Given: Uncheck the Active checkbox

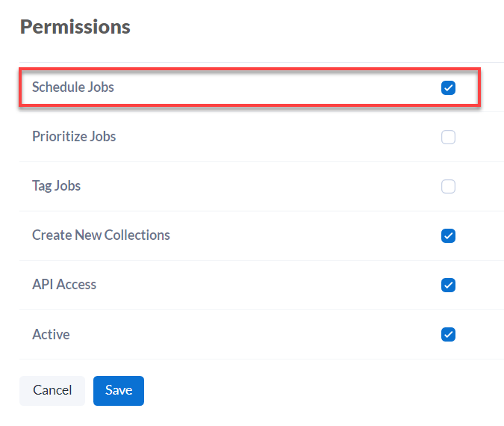Looking at the screenshot, I should pyautogui.click(x=448, y=335).
